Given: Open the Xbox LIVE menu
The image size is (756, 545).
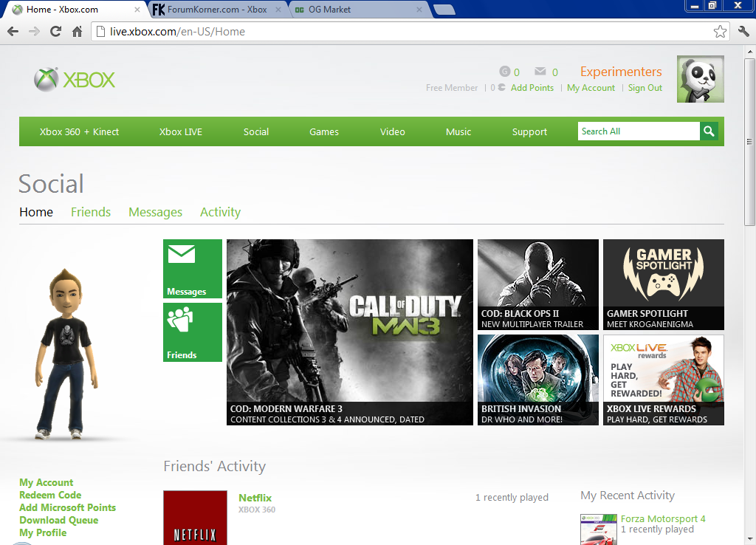Looking at the screenshot, I should pos(181,131).
